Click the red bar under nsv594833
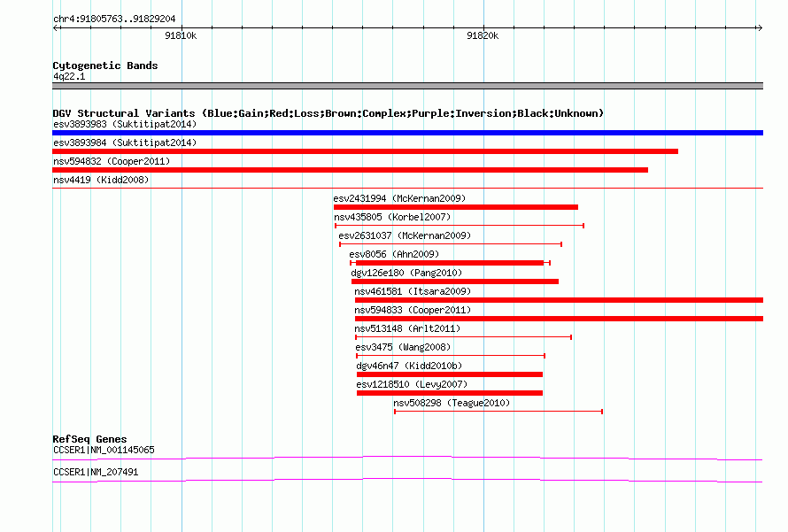Viewport: 788px width, 532px height. [559, 319]
